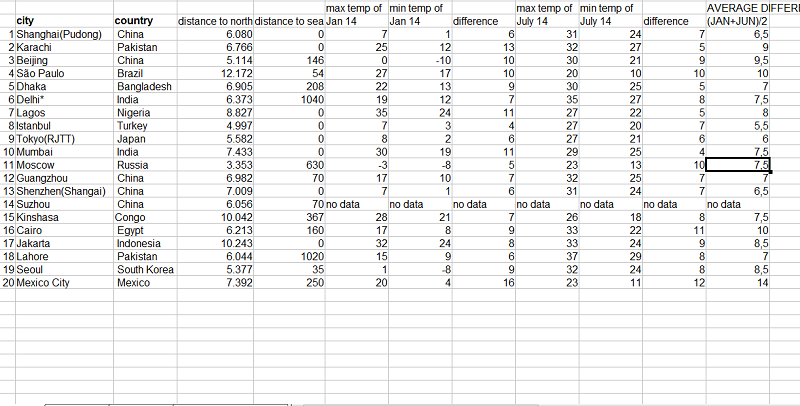Click the Suzhou city cell
Screen dimensions: 800x406
click(64, 205)
